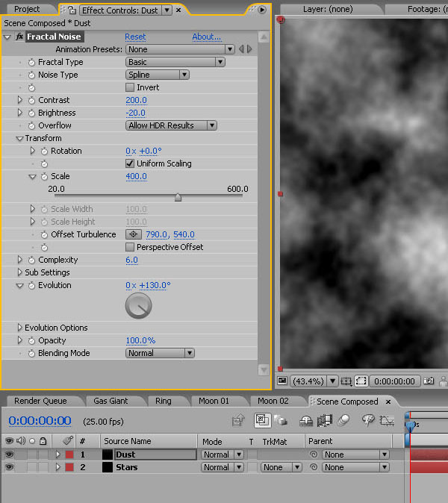This screenshot has width=448, height=503.
Task: Click the Contrast value 200.0
Action: click(x=136, y=100)
